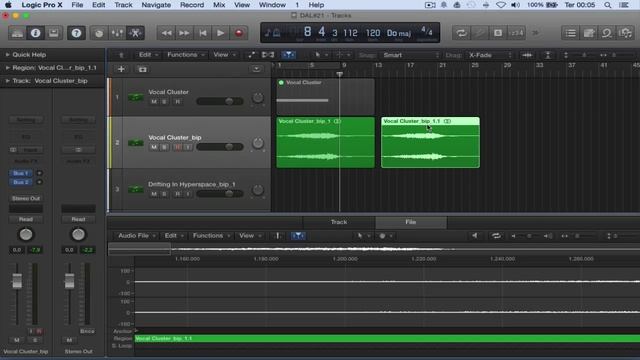Toggle Cycle mode button

click(x=461, y=33)
